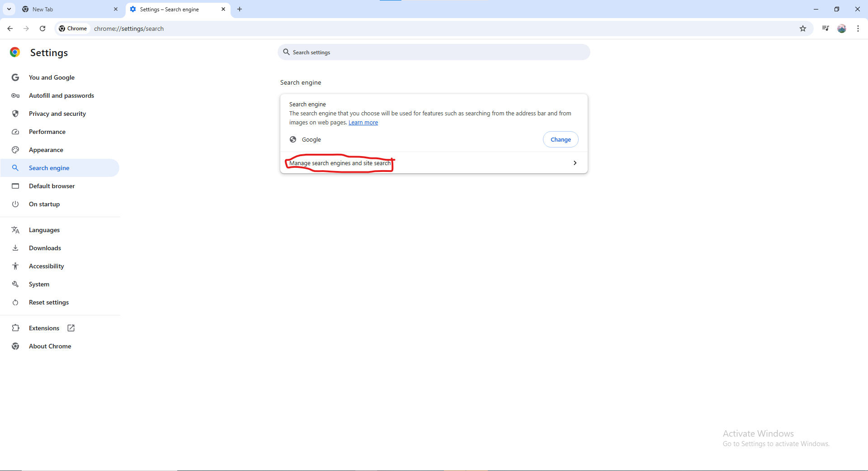Click the media controls toolbar icon

[825, 28]
